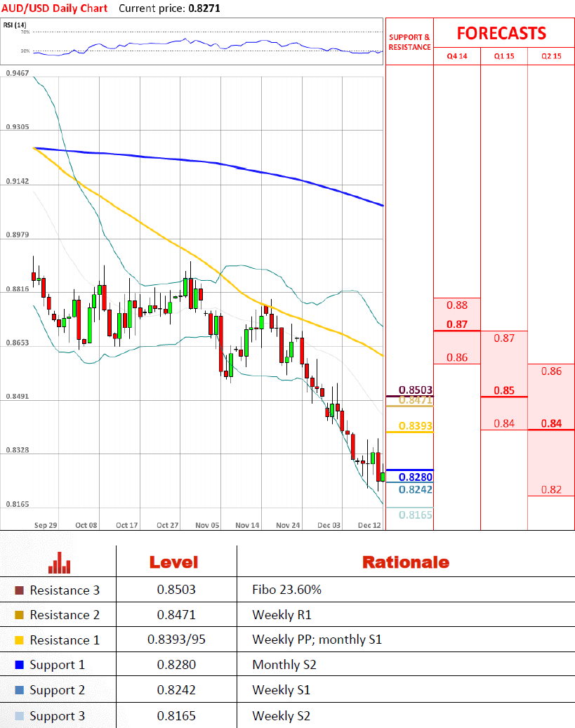Click the 0.86 value in Q2 15 column
This screenshot has width=575, height=728.
click(x=551, y=371)
